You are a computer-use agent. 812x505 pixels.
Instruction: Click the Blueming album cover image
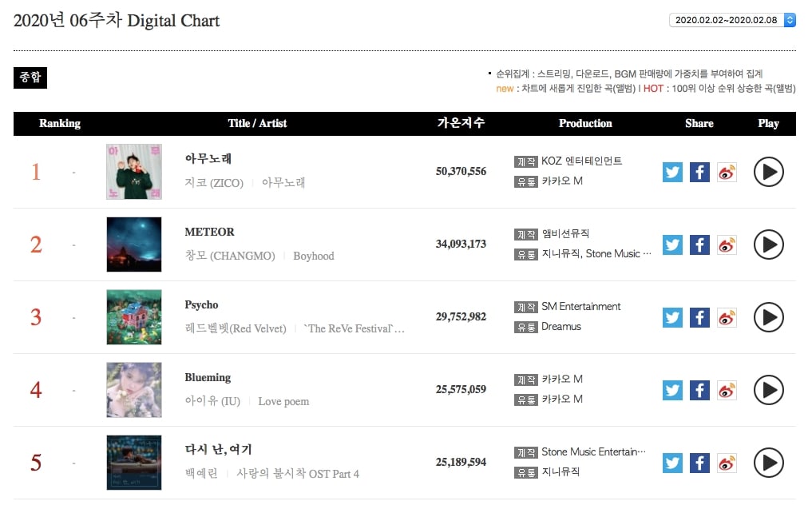(134, 390)
